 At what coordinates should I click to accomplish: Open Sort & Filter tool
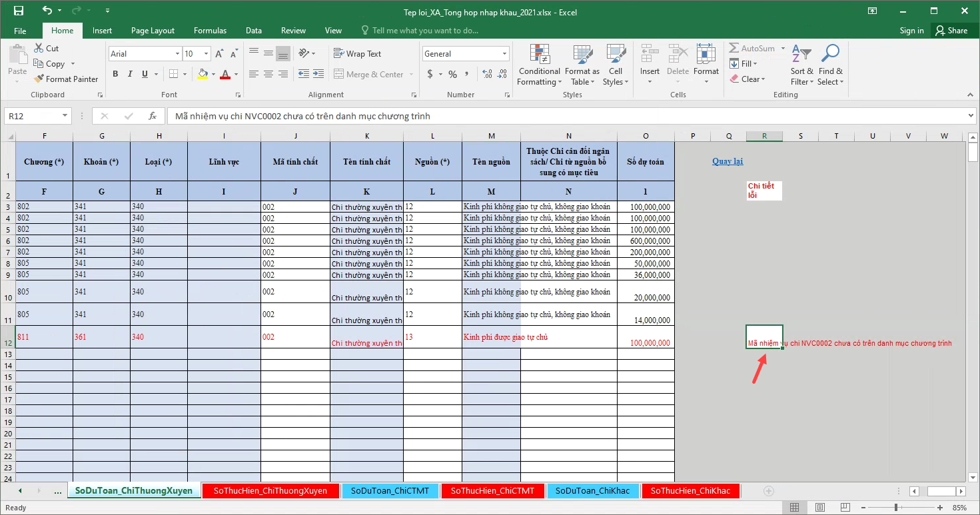(x=802, y=65)
